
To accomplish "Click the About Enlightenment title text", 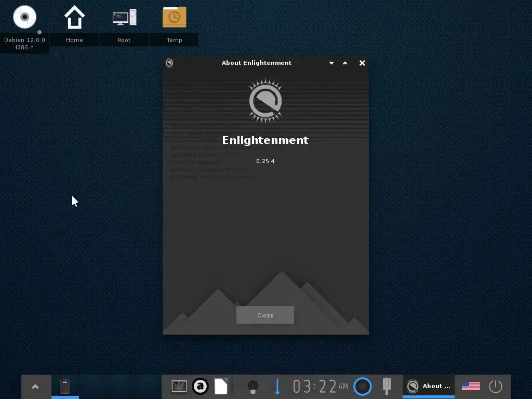I will point(257,63).
